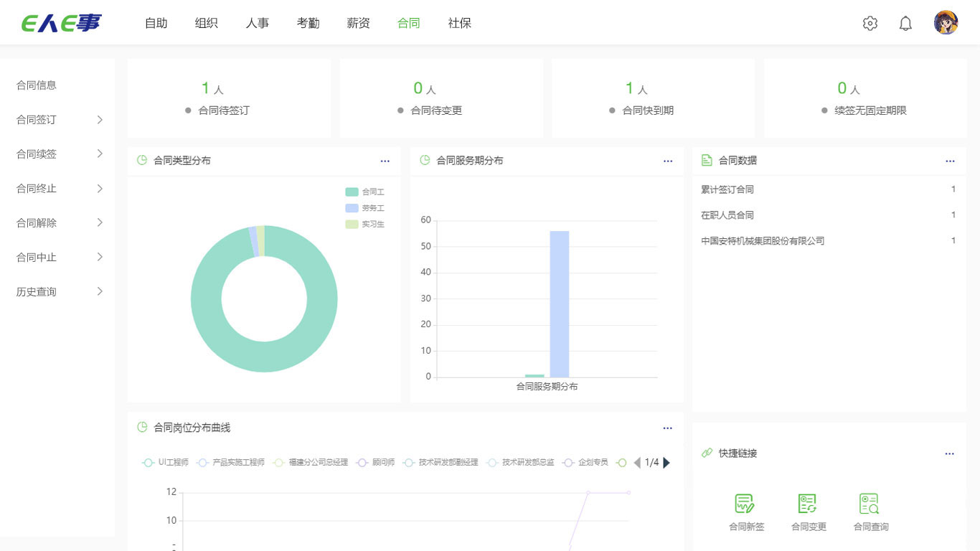Open the 合同待变更 summary card
Viewport: 980px width, 551px height.
click(441, 98)
